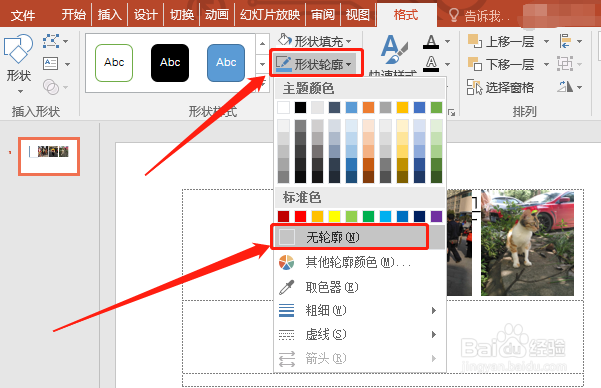Select the black filled Abc style
This screenshot has width=601, height=388.
[170, 63]
